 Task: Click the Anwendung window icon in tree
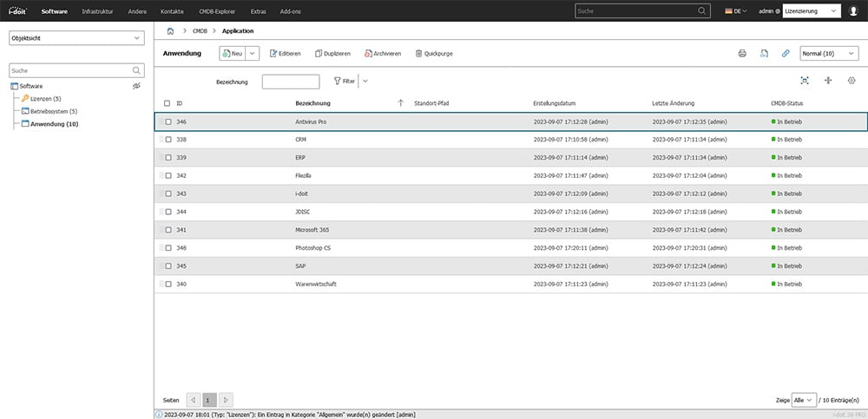tap(25, 124)
